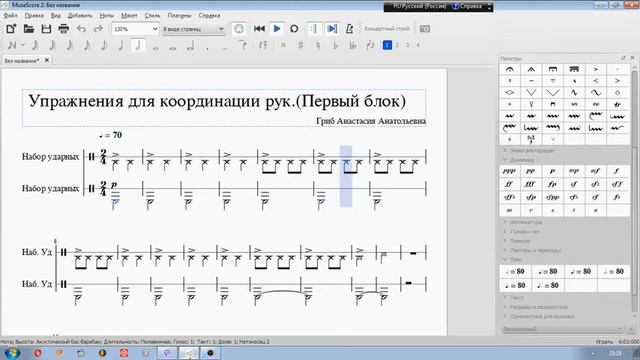Select the score title text

pyautogui.click(x=217, y=101)
